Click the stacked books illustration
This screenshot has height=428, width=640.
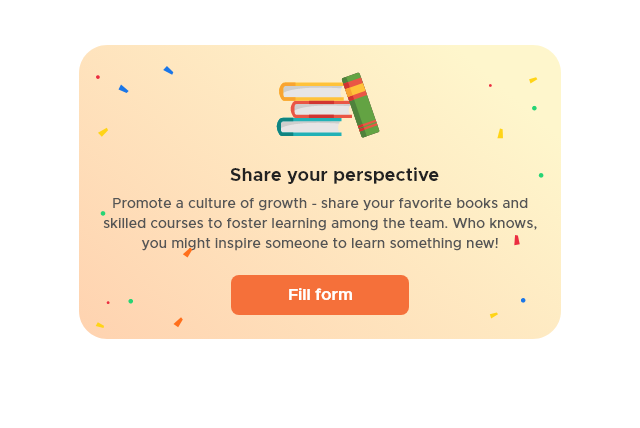pos(328,105)
